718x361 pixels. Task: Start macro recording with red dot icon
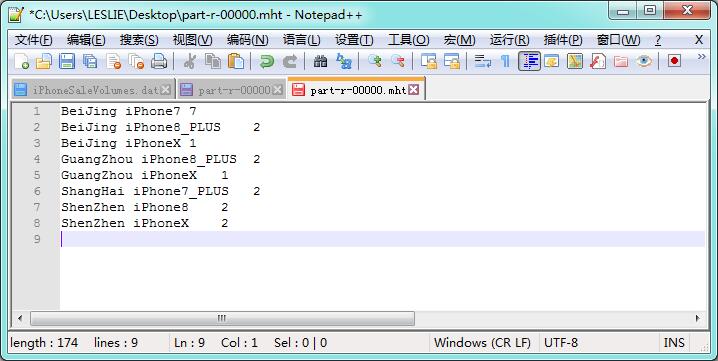click(674, 61)
